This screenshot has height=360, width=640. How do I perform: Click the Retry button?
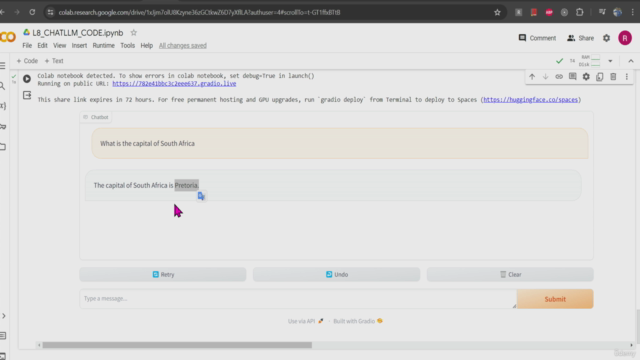click(x=163, y=274)
